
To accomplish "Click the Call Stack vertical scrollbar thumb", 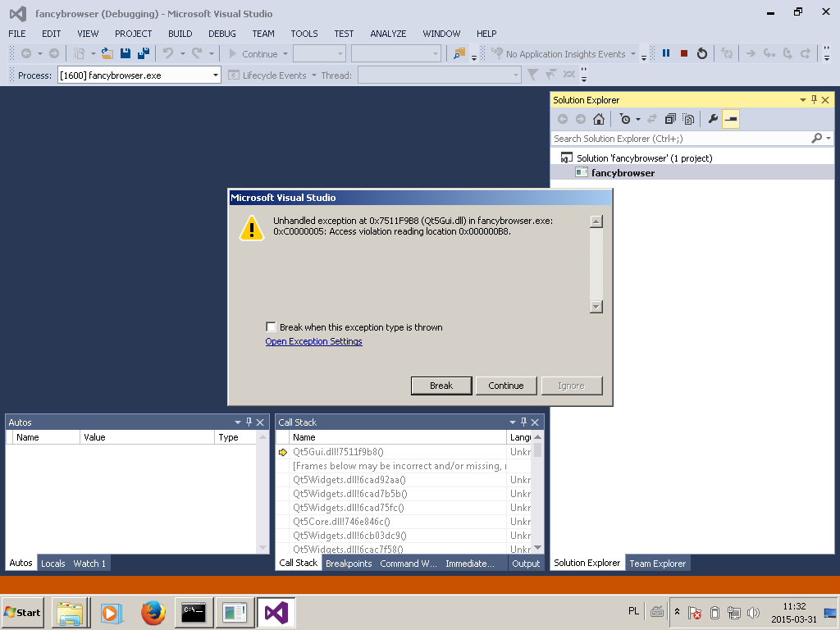I will tap(538, 450).
